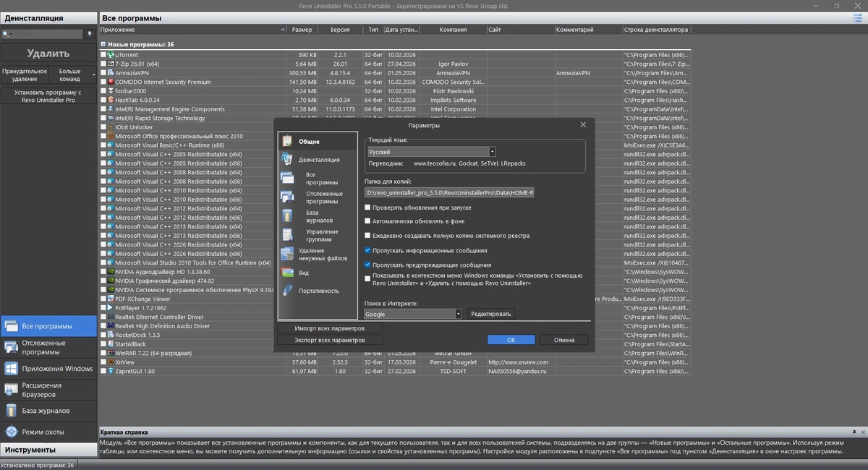This screenshot has width=868, height=470.
Task: Click the Установлено программ: 36 status bar entry
Action: point(37,465)
